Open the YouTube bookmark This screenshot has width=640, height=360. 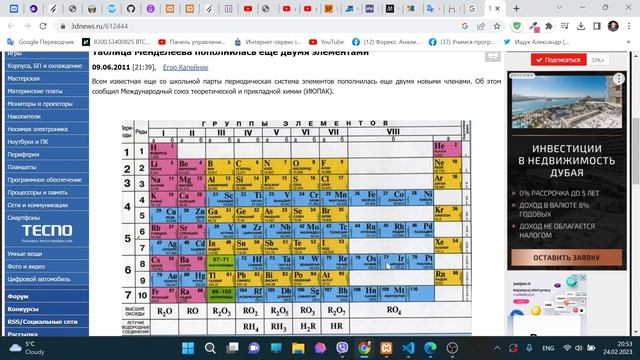[x=327, y=42]
